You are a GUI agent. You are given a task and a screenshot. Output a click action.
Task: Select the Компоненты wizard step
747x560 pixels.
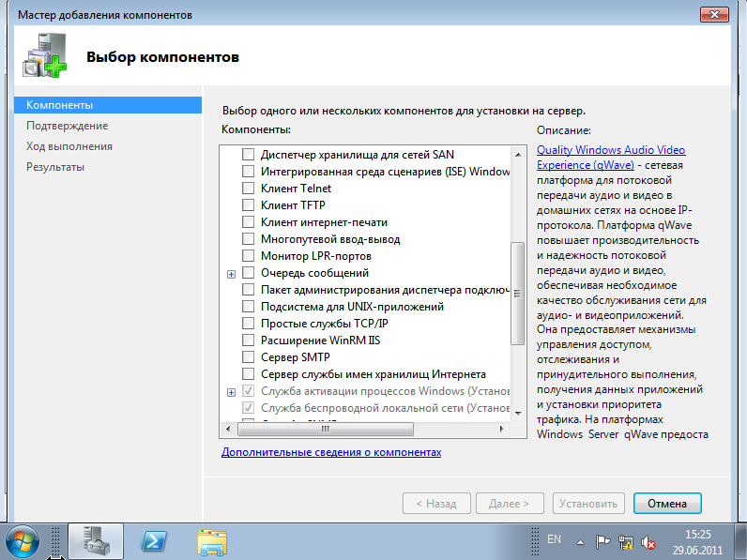108,105
